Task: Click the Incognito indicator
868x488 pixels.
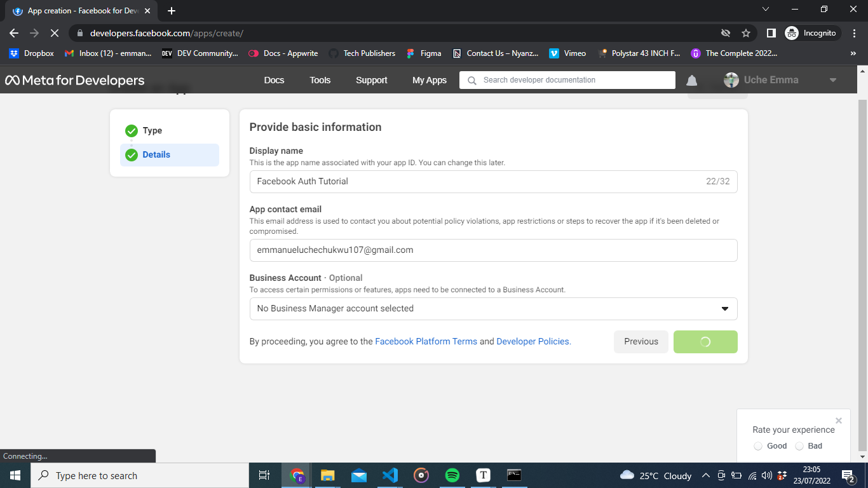Action: click(x=811, y=33)
